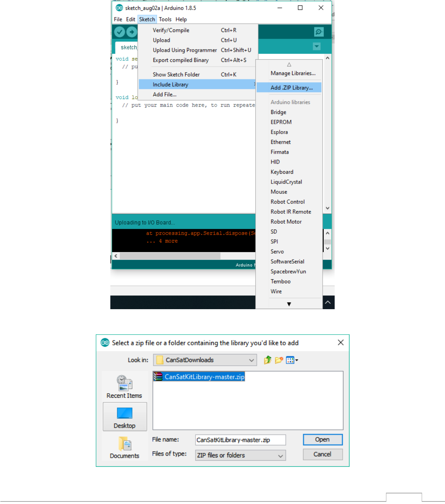445x504 pixels.
Task: Click the Open button
Action: tap(323, 440)
